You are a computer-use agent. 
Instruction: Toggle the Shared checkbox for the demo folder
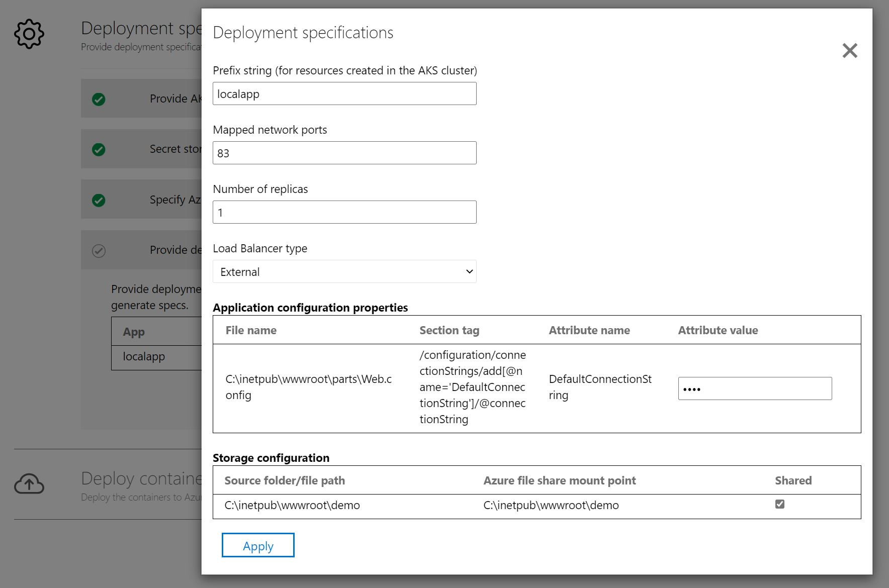pyautogui.click(x=780, y=504)
